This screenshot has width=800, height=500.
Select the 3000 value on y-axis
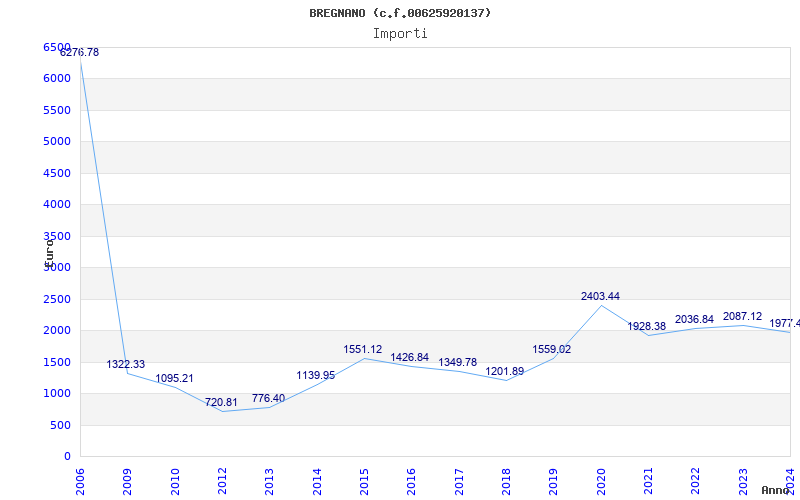(x=57, y=267)
